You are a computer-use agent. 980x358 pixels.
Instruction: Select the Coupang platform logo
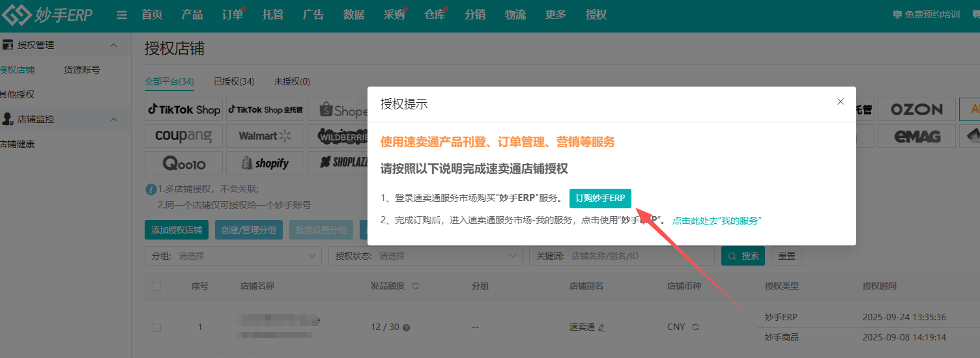coord(184,136)
